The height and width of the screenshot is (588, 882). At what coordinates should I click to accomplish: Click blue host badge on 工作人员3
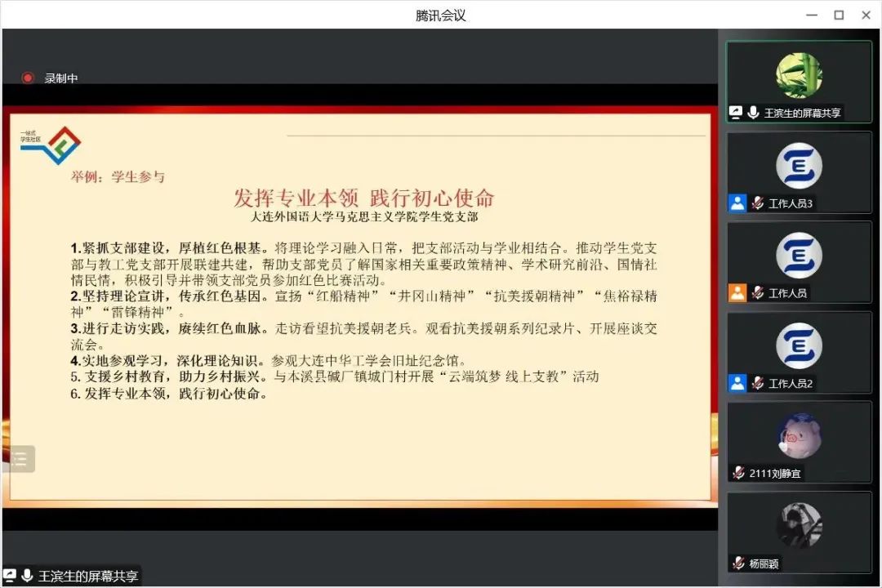coord(737,203)
